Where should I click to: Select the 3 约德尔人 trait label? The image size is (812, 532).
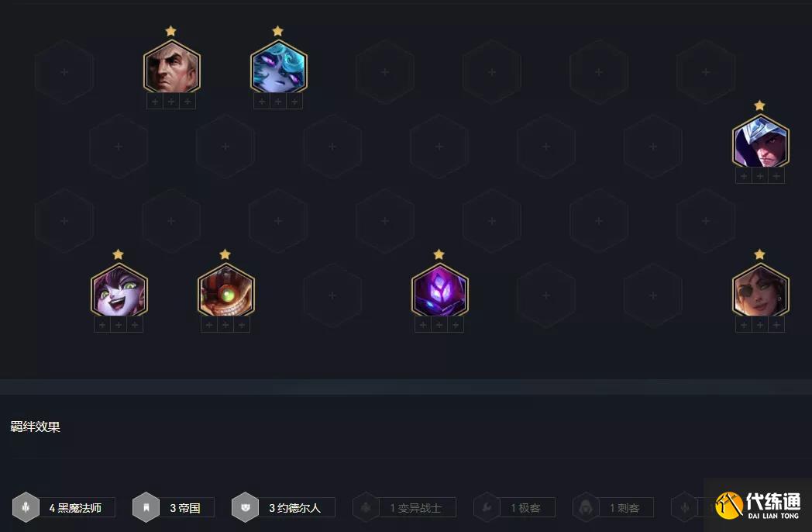[x=295, y=508]
